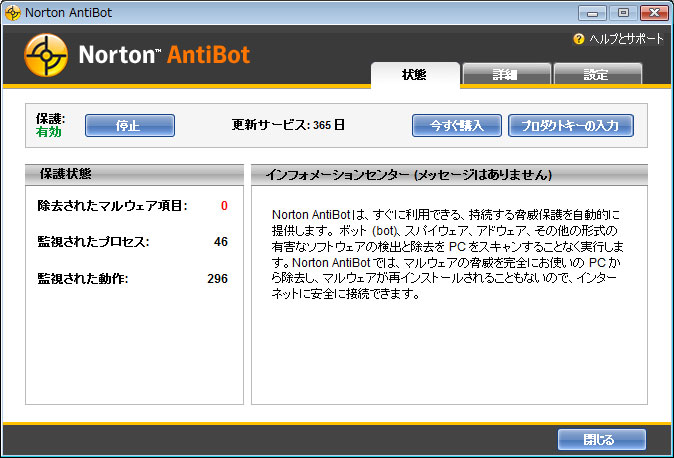Screen dimensions: 674x458
Task: Switch to the 設定 tab
Action: click(597, 75)
